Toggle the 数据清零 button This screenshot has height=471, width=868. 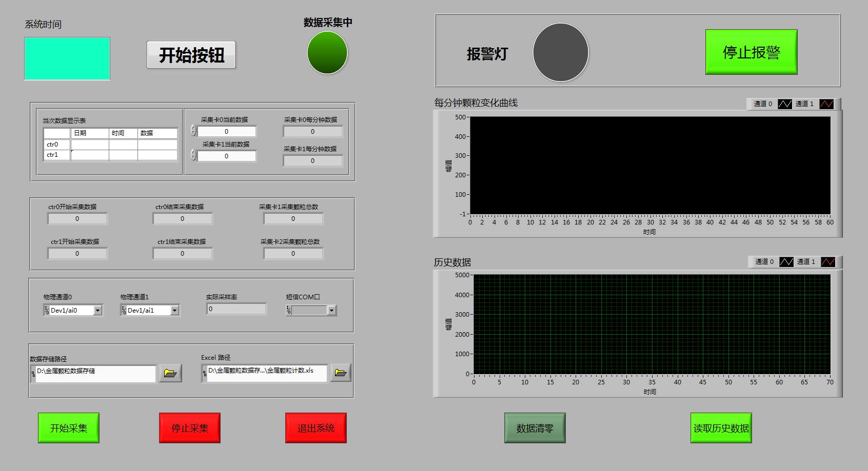point(535,428)
